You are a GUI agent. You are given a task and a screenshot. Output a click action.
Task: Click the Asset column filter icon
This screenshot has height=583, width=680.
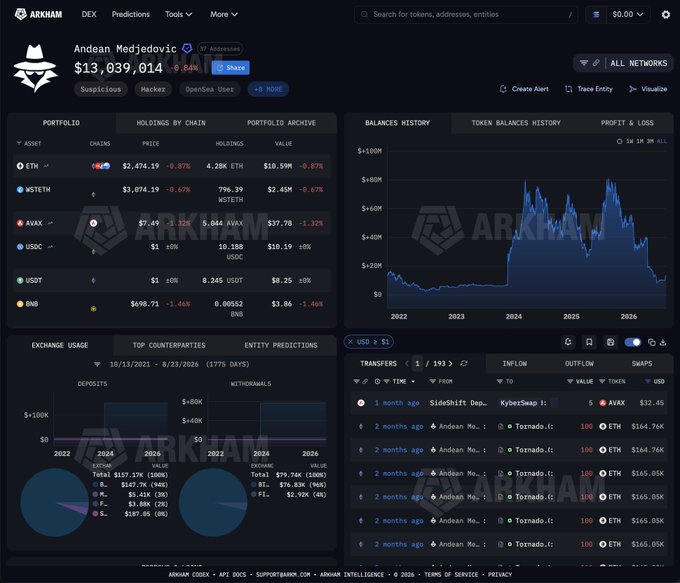coord(19,143)
